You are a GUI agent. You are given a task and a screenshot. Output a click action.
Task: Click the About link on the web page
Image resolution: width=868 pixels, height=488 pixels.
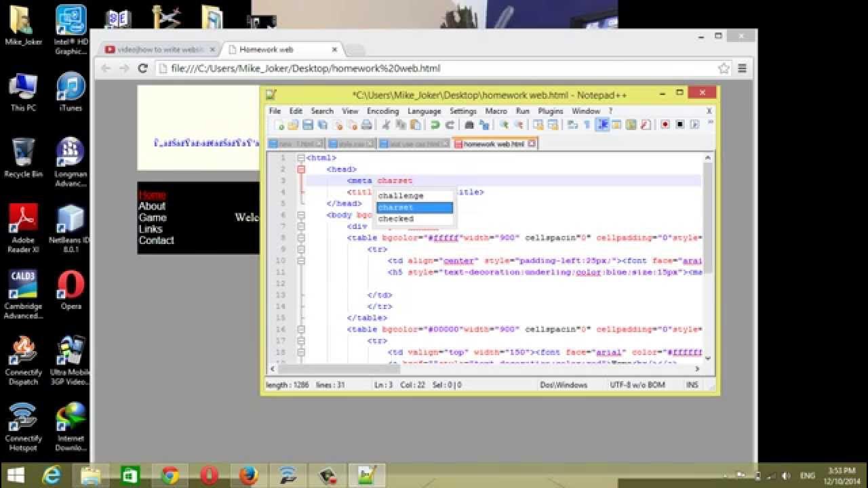pos(152,206)
